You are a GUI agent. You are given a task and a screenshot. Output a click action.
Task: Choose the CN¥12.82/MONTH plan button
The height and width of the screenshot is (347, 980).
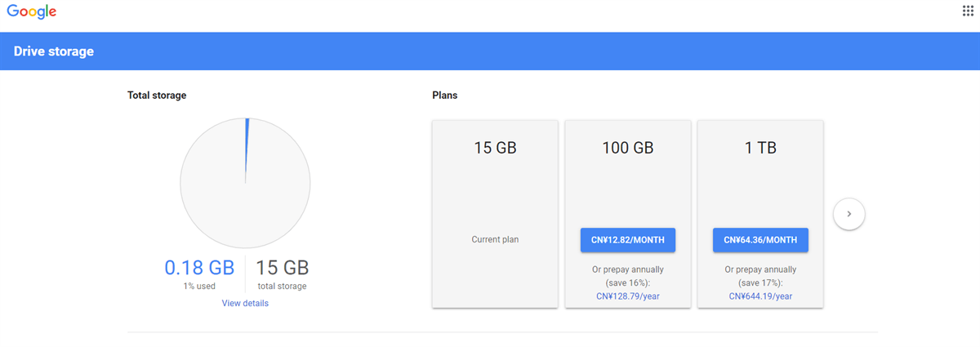pyautogui.click(x=627, y=240)
